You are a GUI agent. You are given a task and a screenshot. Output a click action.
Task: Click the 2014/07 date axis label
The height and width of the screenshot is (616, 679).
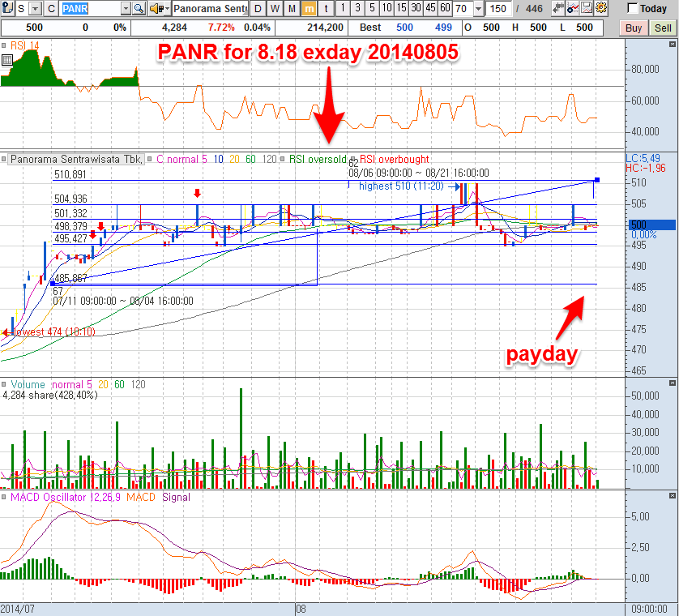pyautogui.click(x=17, y=609)
